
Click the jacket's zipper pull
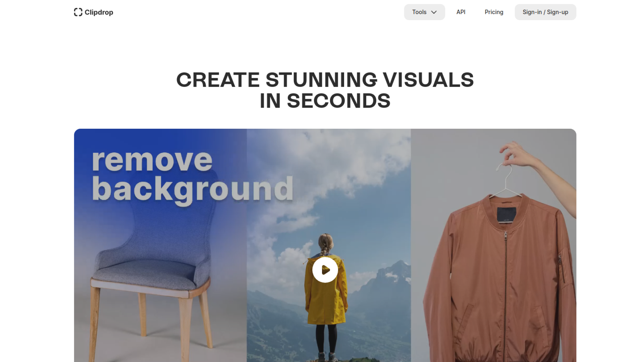coord(505,235)
